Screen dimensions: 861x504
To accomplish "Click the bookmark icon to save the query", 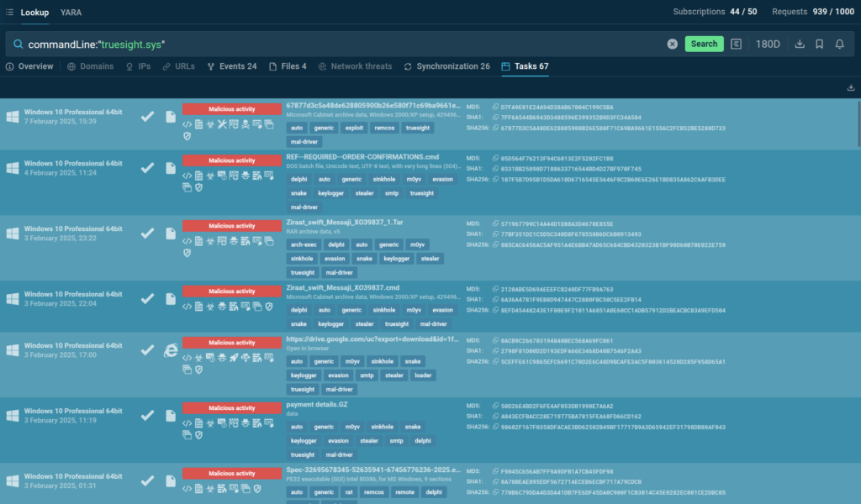I will [819, 44].
